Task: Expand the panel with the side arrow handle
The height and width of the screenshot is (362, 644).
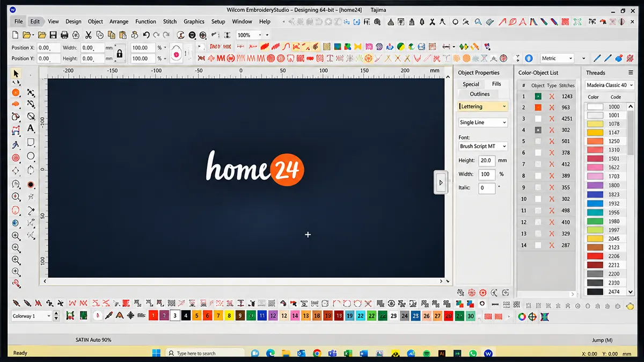Action: (441, 183)
